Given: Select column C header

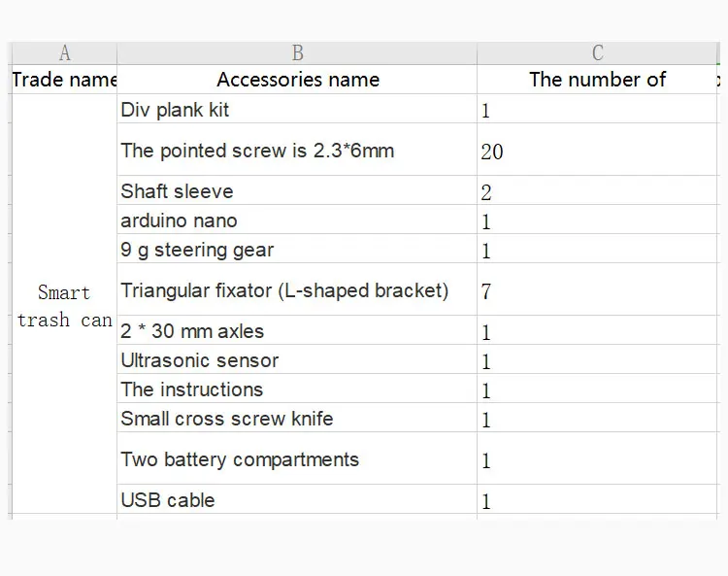Looking at the screenshot, I should (597, 53).
